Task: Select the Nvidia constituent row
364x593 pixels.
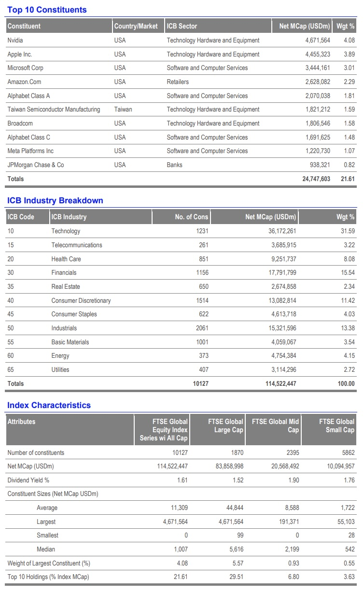Action: [181, 41]
